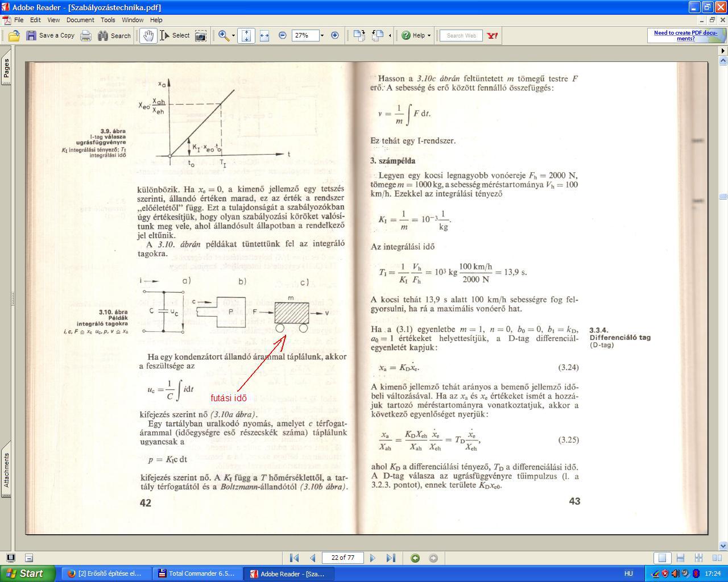Click the Adobe Reader document control icon
Viewport: 728px width, 582px height.
click(x=6, y=20)
